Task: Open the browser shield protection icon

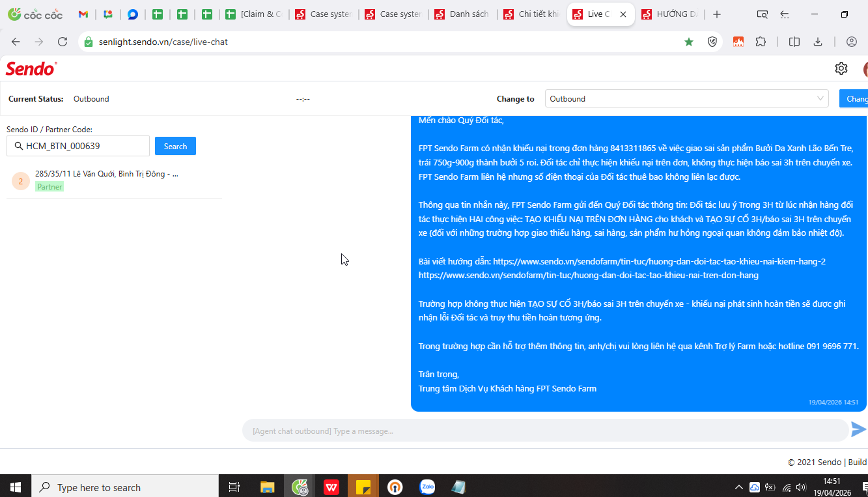Action: [712, 42]
